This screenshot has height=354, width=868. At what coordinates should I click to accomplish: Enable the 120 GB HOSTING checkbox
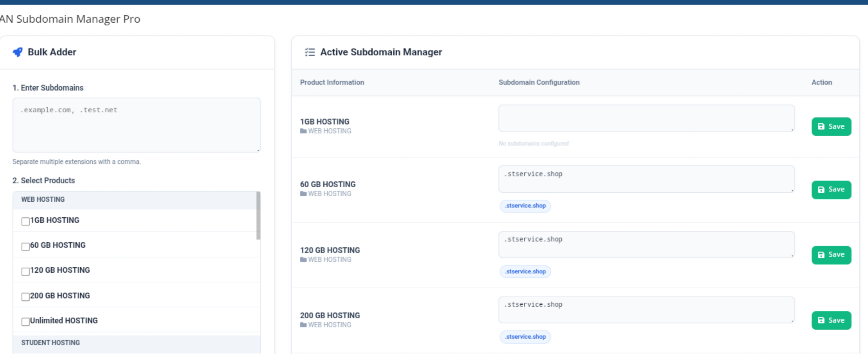pos(25,271)
